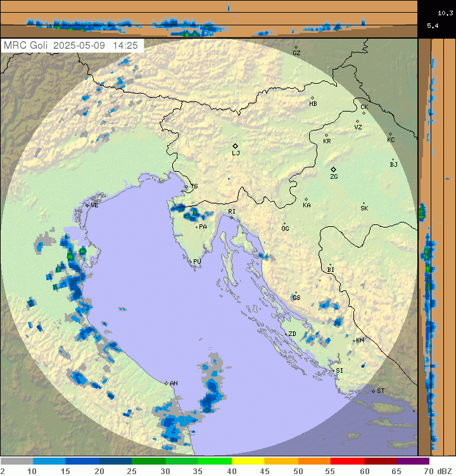
Task: Click the ZD Zadar marker
Action: click(x=286, y=334)
